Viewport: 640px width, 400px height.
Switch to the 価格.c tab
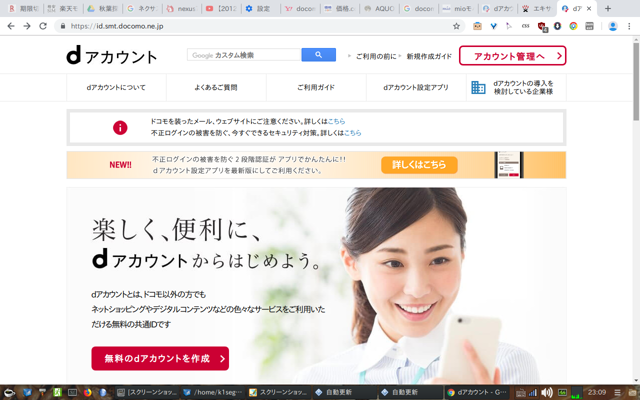pyautogui.click(x=340, y=8)
